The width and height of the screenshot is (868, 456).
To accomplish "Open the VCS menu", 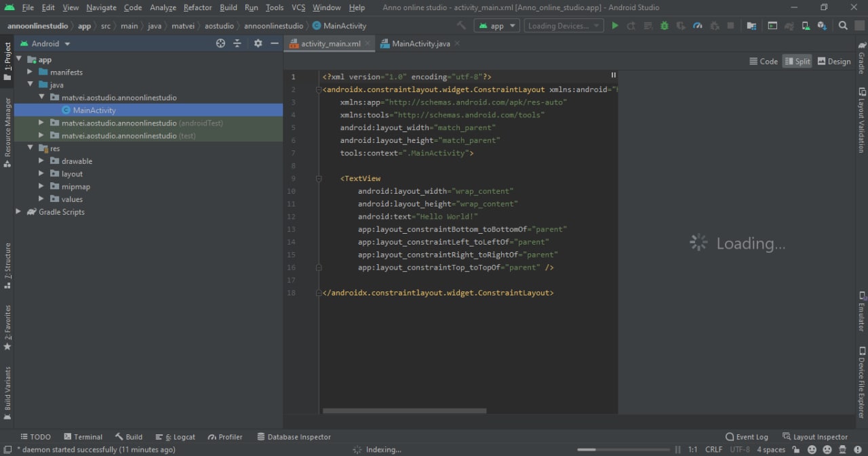I will 298,7.
